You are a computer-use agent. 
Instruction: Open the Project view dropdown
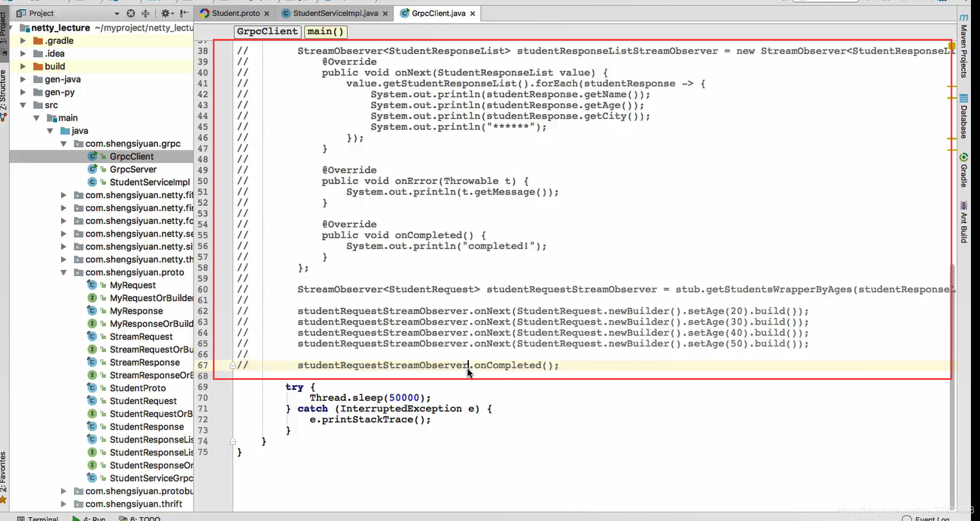pos(117,13)
